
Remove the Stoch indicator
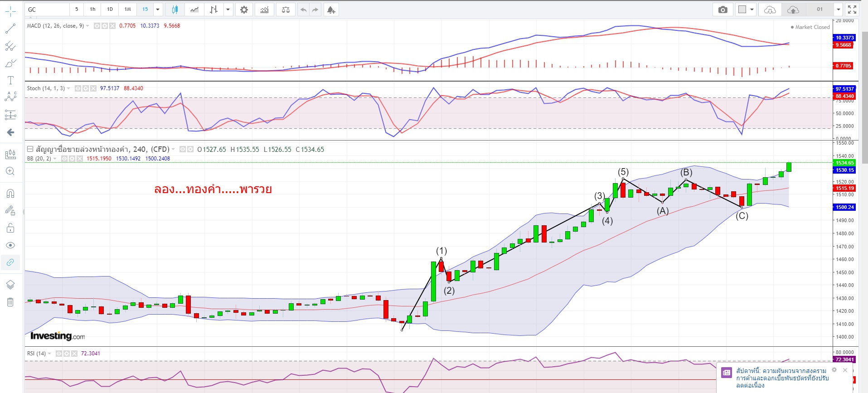click(93, 88)
